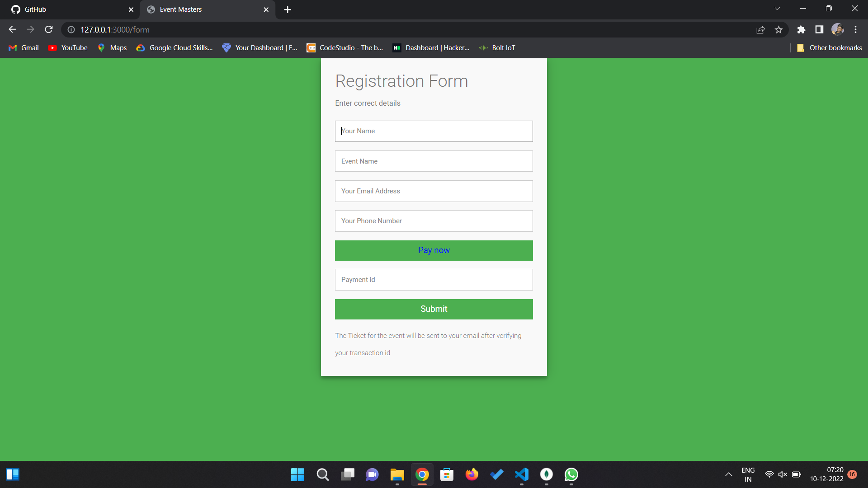The width and height of the screenshot is (868, 488).
Task: Reload the current page
Action: [48, 29]
